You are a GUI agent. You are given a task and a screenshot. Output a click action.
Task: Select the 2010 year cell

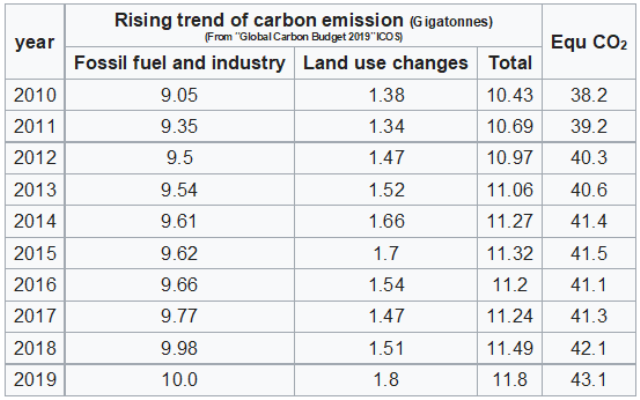[x=35, y=96]
